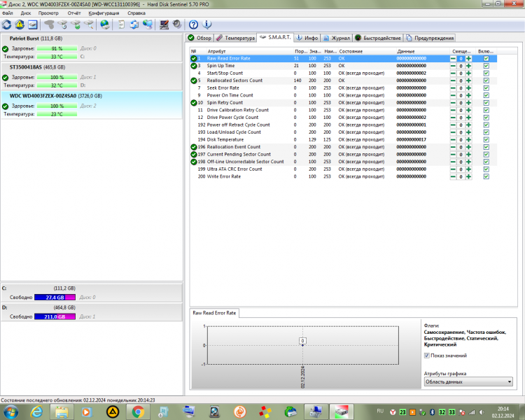Toggle enabled checkbox for Power On Time Count

tap(486, 95)
